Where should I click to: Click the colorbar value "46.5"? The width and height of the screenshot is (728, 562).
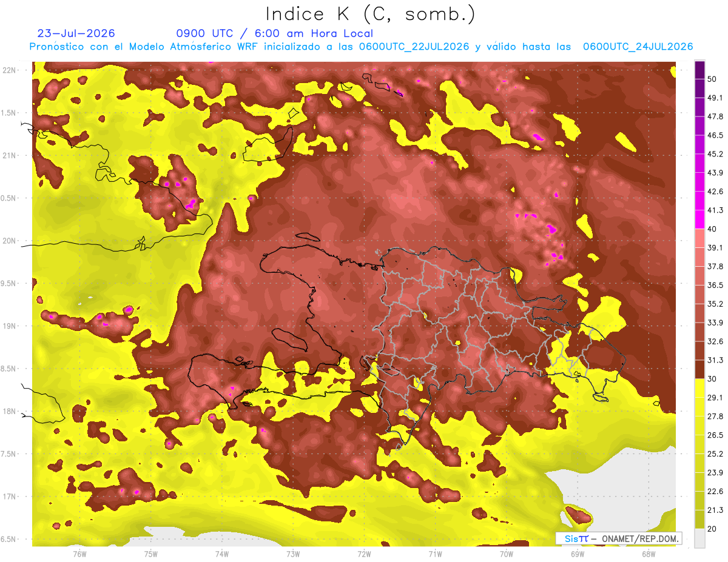[716, 135]
